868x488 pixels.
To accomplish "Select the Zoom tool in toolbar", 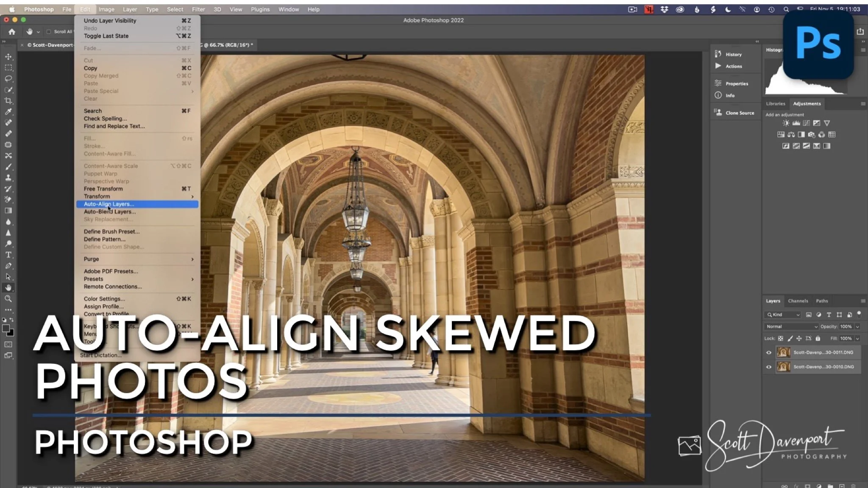I will [x=8, y=299].
